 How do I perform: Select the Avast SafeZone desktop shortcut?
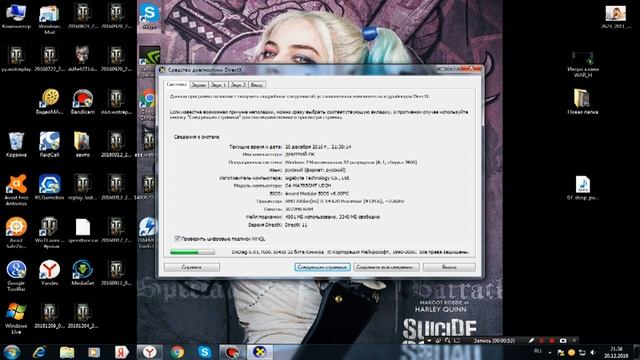(x=16, y=233)
